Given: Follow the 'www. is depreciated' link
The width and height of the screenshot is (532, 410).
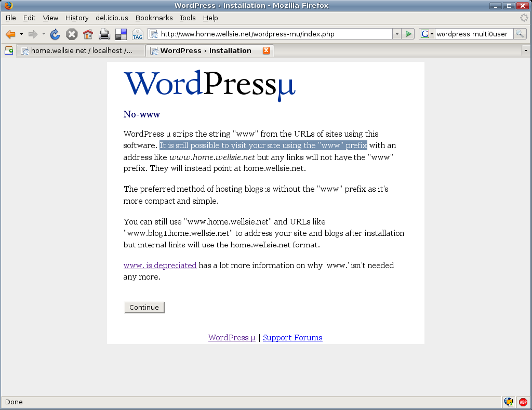Looking at the screenshot, I should [x=160, y=265].
